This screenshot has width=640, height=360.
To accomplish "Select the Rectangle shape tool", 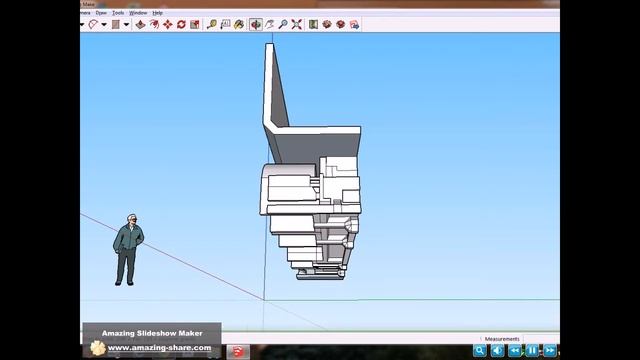I will pos(116,24).
